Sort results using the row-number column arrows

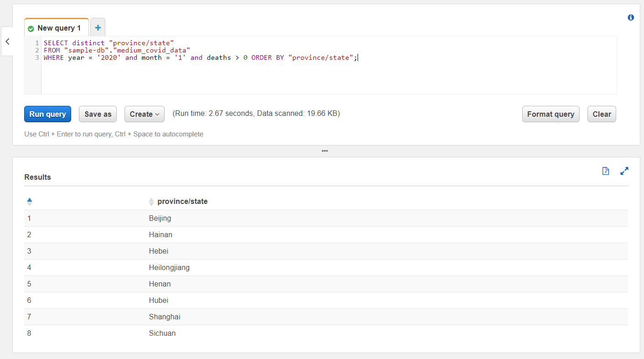pos(30,201)
